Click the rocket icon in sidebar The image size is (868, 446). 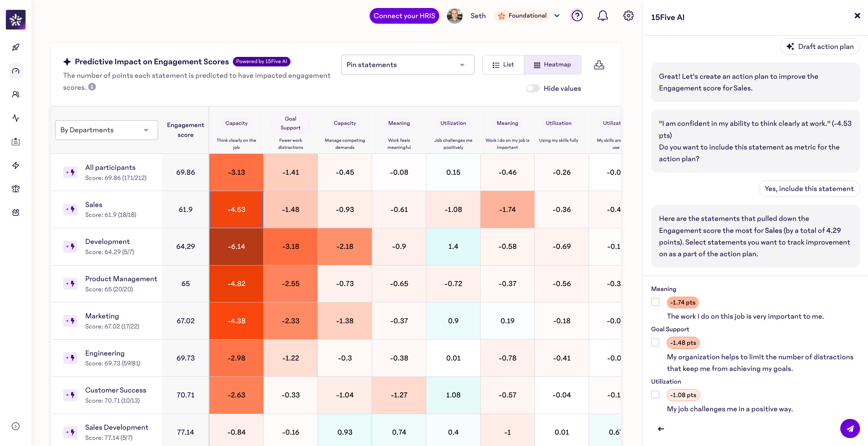15,47
